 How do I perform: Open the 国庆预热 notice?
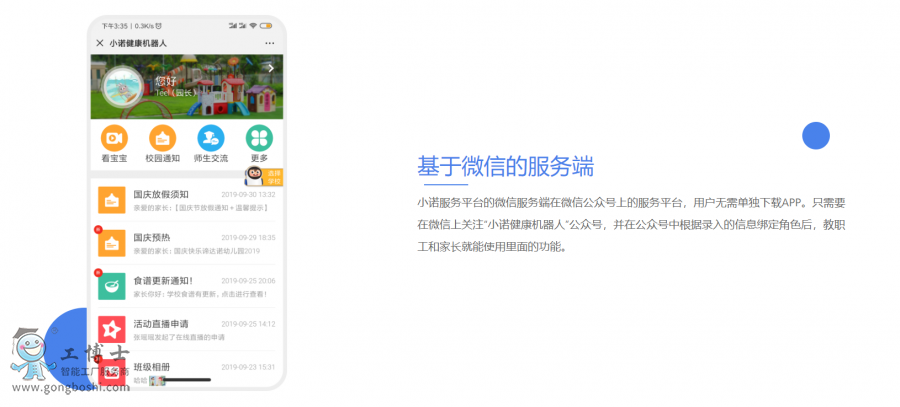click(187, 243)
